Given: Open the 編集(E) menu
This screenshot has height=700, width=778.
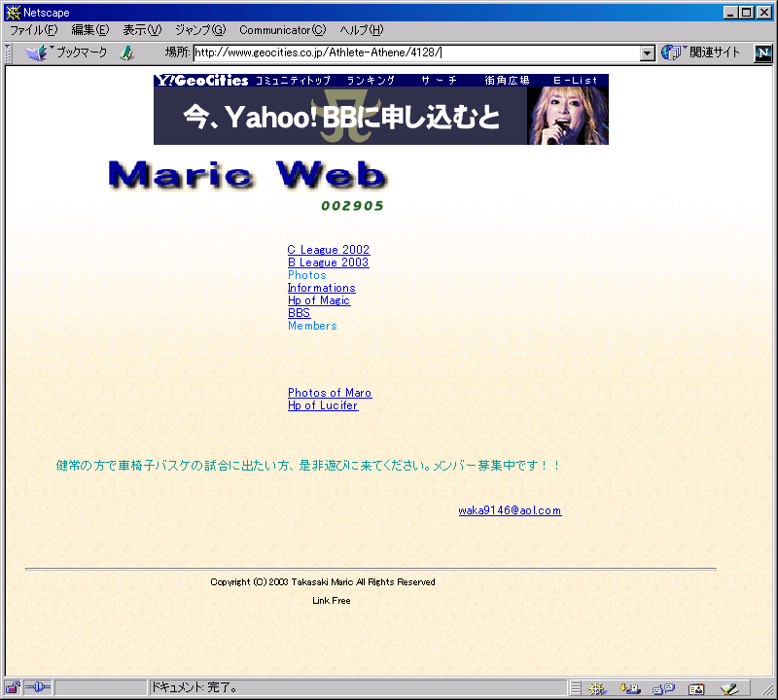Looking at the screenshot, I should click(89, 30).
